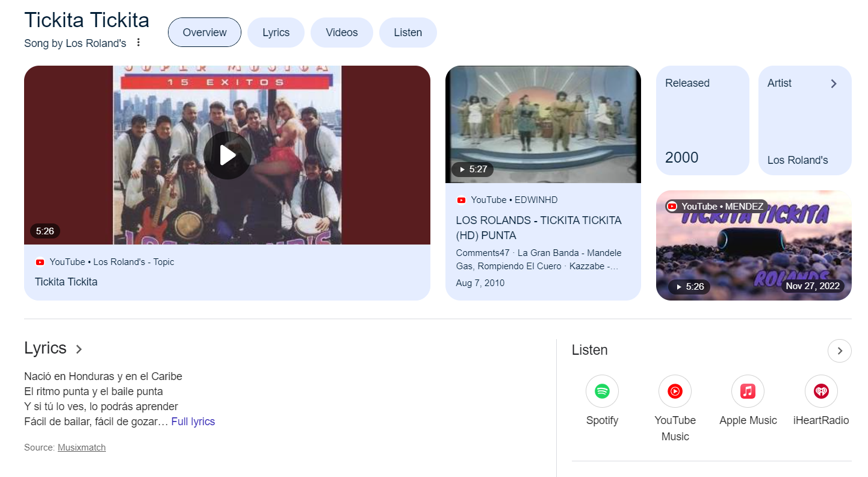Open the iHeartRadio listen icon

[x=821, y=391]
